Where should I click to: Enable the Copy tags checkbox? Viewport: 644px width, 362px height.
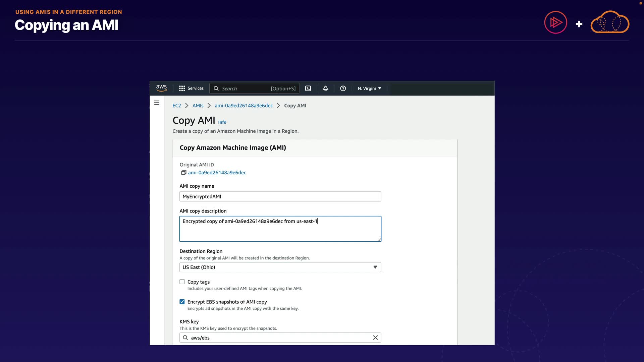coord(182,282)
